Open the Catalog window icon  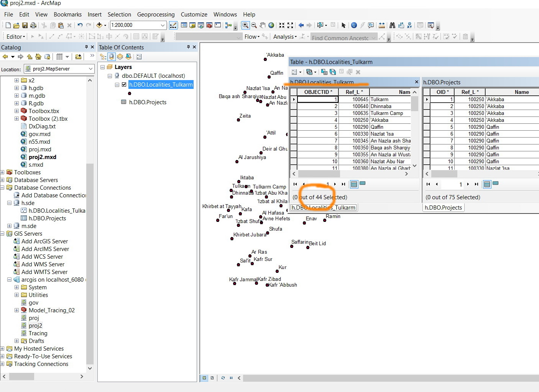click(x=192, y=25)
